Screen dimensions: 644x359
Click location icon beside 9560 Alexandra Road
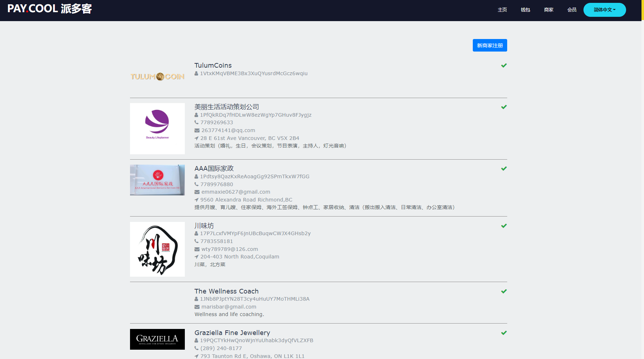click(x=196, y=200)
